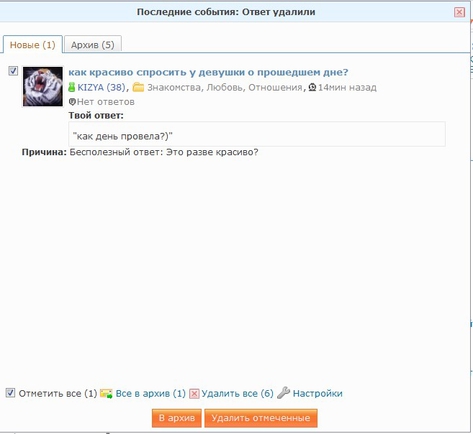The height and width of the screenshot is (434, 473).
Task: Click the Удалить отмеченные button
Action: coord(261,418)
